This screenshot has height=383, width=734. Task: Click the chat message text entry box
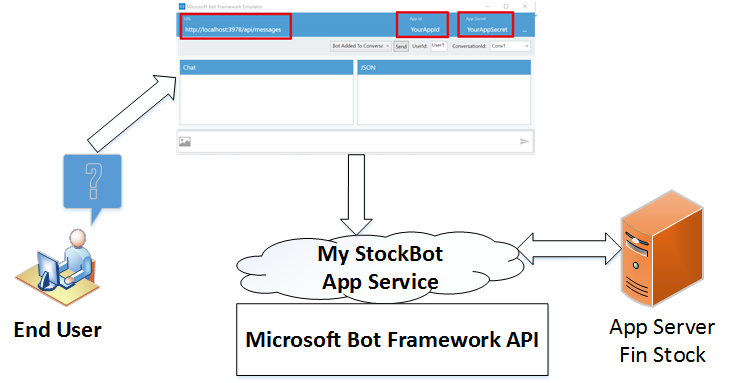[355, 141]
